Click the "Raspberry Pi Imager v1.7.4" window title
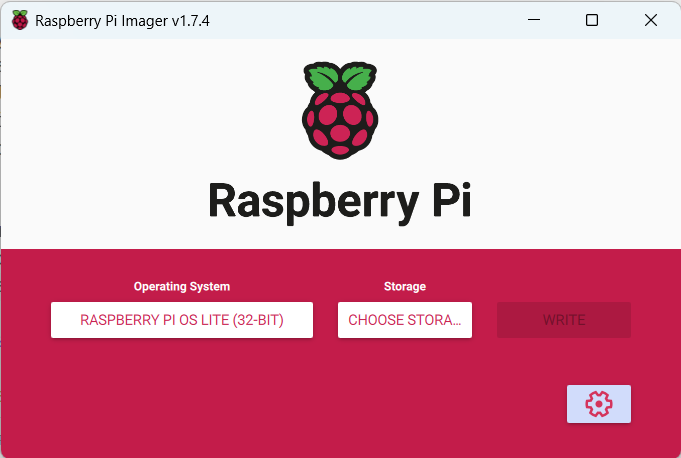 123,20
